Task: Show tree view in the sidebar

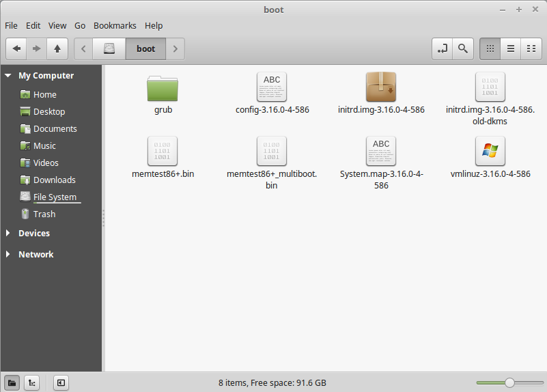Action: [31, 383]
